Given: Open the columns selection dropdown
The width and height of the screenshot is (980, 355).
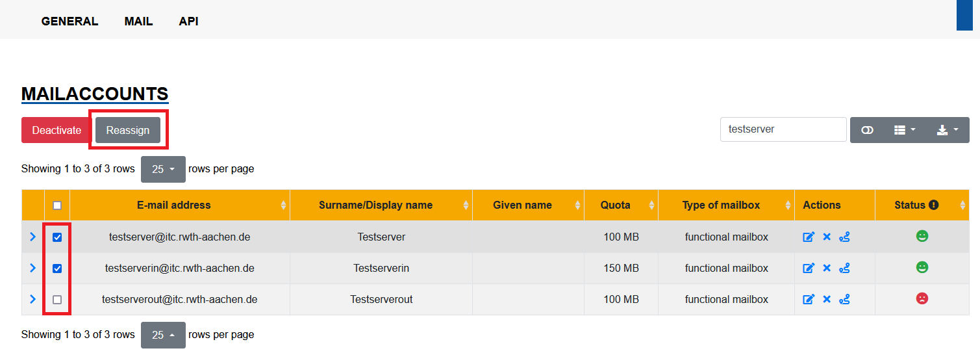Looking at the screenshot, I should [905, 130].
